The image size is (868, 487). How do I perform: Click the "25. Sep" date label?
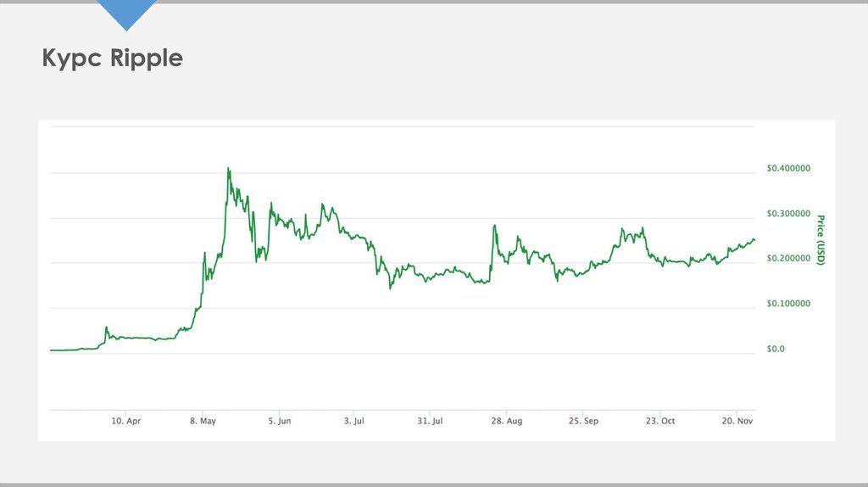click(583, 420)
